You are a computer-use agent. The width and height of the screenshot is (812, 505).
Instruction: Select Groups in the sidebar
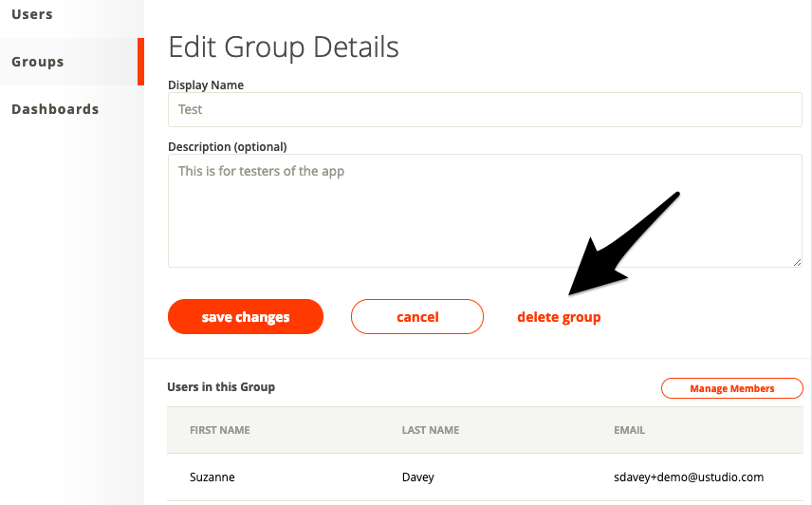tap(38, 62)
